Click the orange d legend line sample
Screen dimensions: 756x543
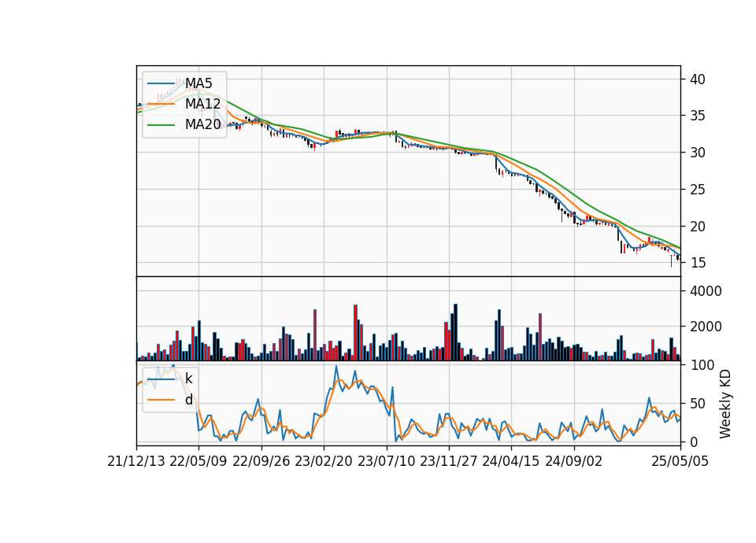coord(161,400)
